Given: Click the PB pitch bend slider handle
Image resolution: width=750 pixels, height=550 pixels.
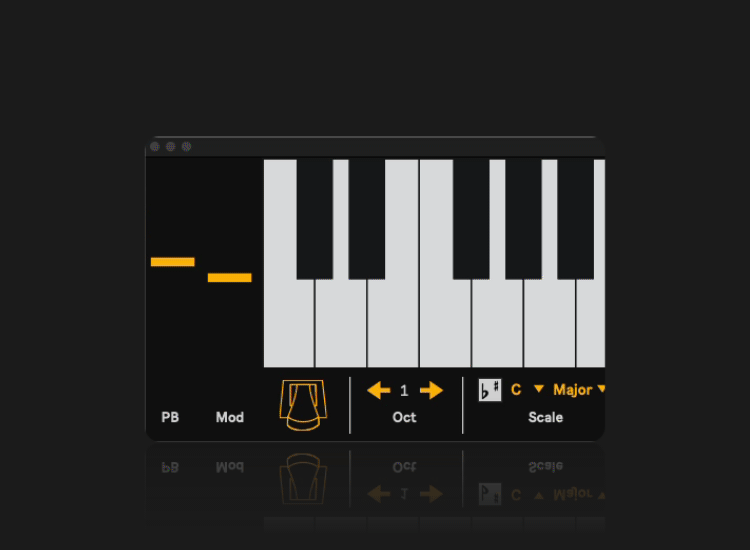Looking at the screenshot, I should point(173,262).
